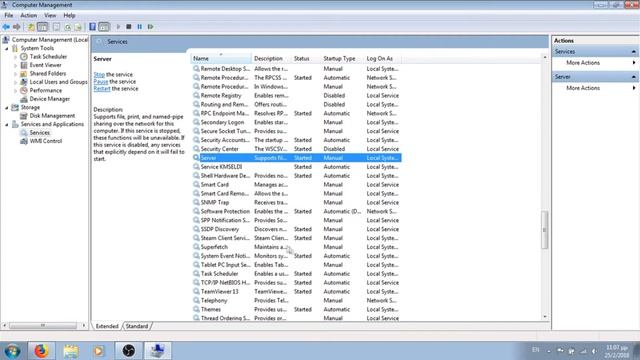Click the Start Service play icon
640x360 pixels.
(x=118, y=27)
